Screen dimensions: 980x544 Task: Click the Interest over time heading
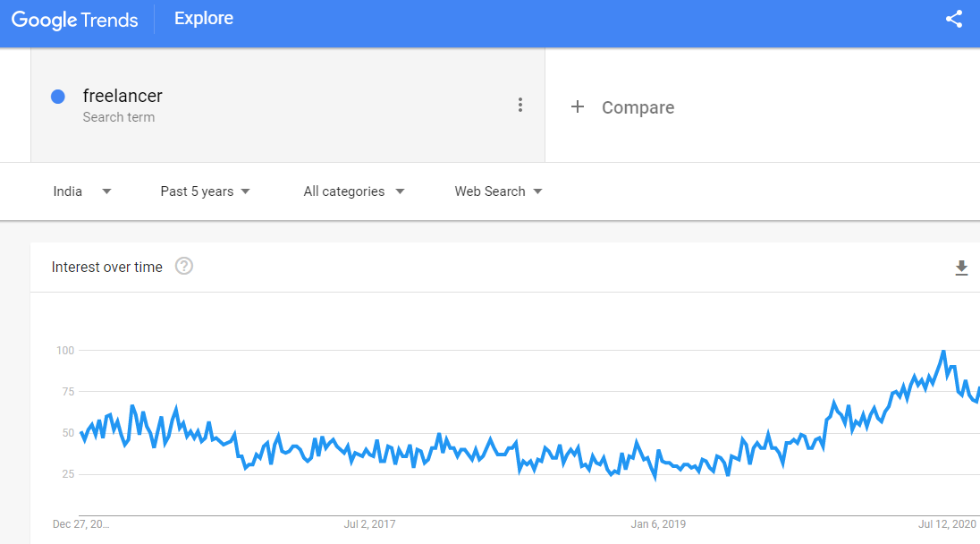tap(107, 267)
